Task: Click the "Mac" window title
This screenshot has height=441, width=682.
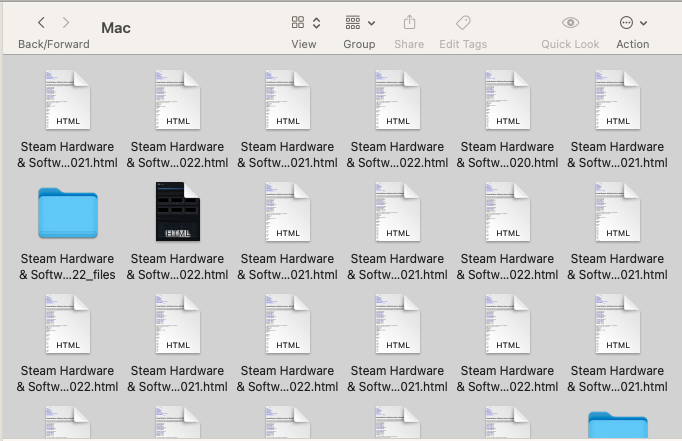Action: click(116, 28)
